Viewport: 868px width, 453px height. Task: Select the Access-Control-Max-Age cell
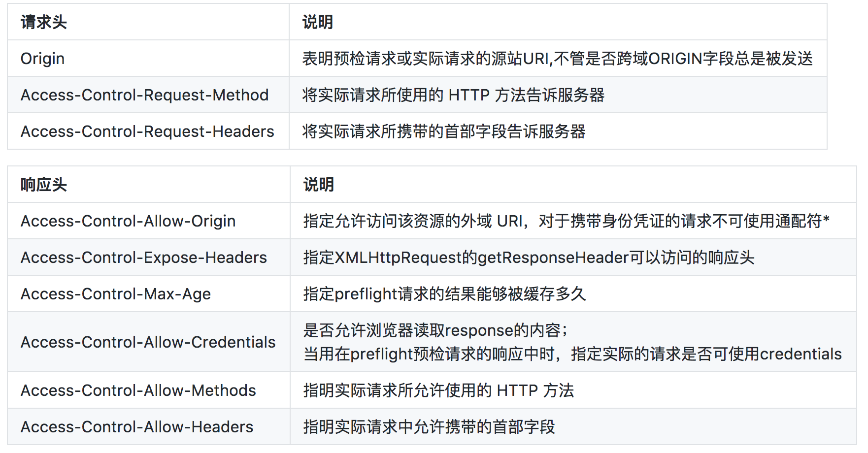[x=116, y=294]
